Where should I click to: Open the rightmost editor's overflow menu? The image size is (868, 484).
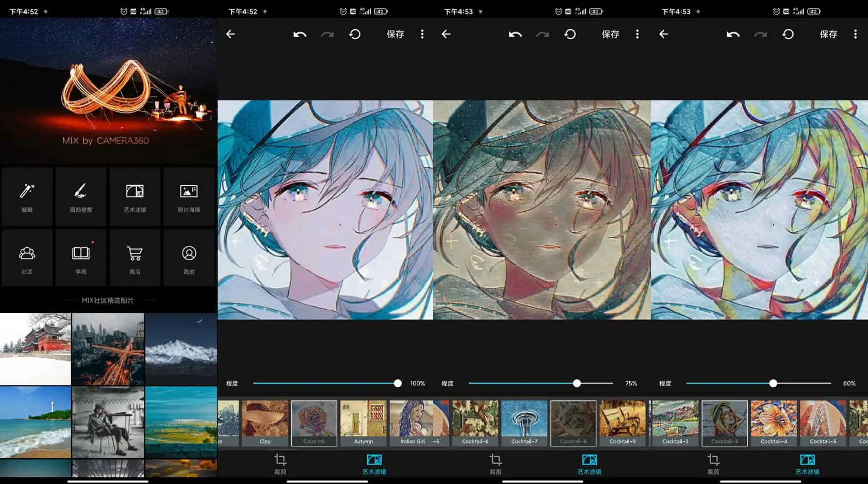[855, 34]
